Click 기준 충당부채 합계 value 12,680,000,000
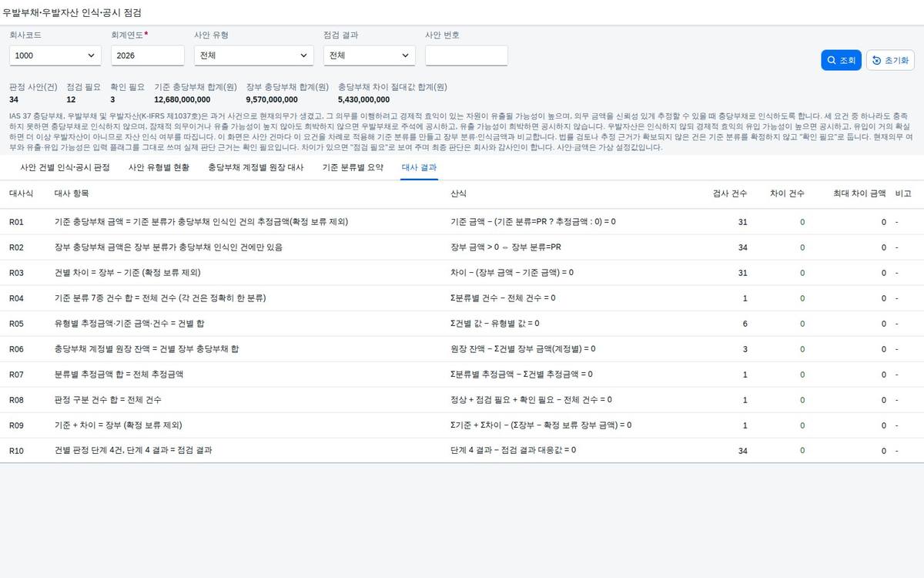The height and width of the screenshot is (578, 924). coord(182,99)
